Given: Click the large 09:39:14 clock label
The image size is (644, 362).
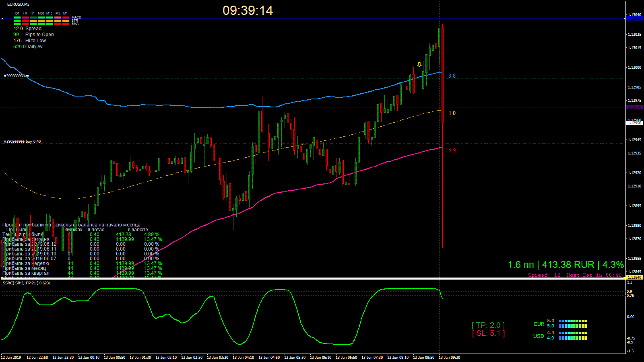Looking at the screenshot, I should point(248,10).
